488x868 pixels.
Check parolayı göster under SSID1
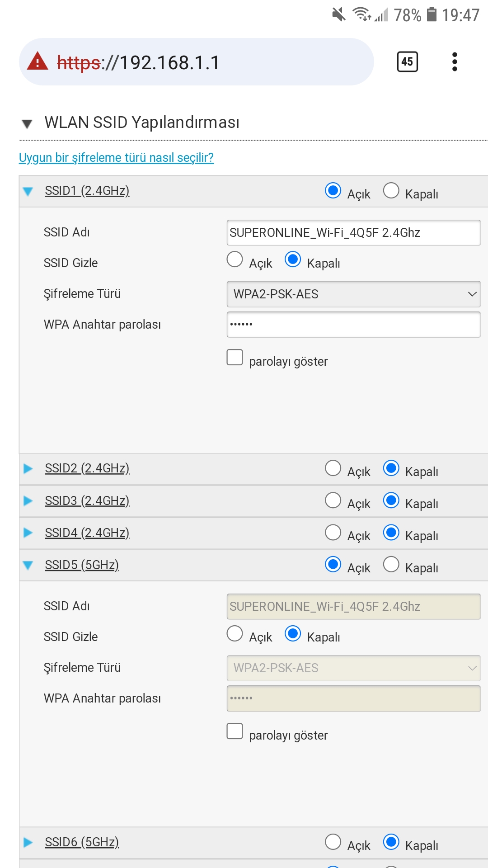click(x=235, y=357)
